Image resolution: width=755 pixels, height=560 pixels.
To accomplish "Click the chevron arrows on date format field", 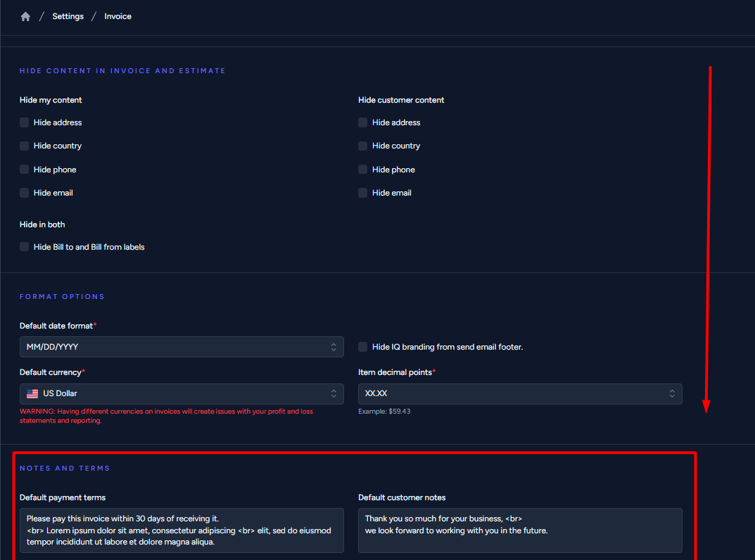I will (x=334, y=347).
